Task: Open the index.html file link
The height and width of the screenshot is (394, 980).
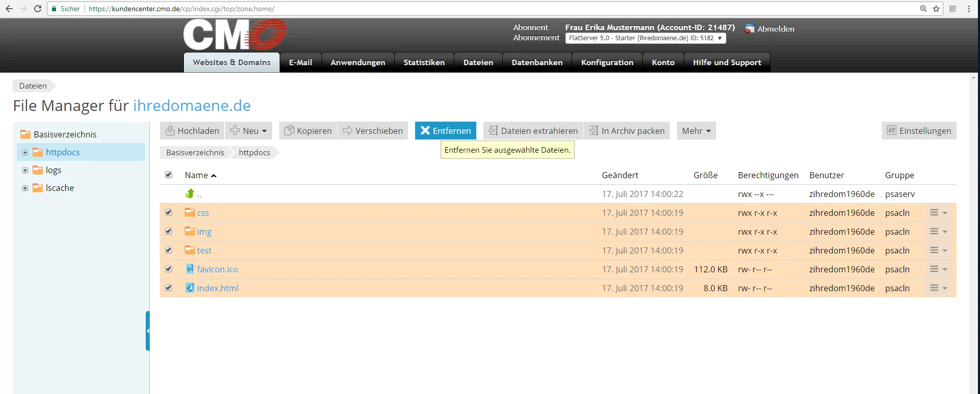Action: (x=217, y=288)
